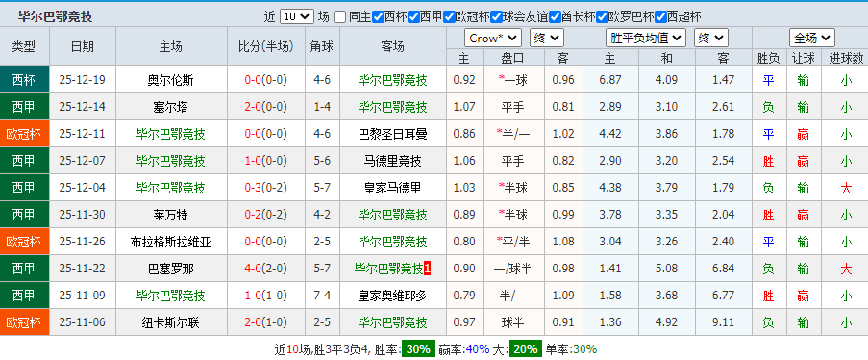Click the 4-0 score versus 巴塞罗那
The height and width of the screenshot is (360, 868).
pyautogui.click(x=253, y=269)
